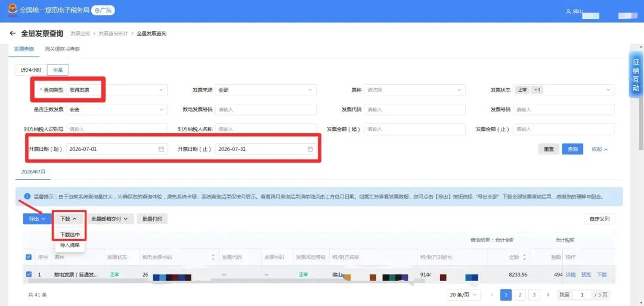This screenshot has height=306, width=644.
Task: Click the 数电发票(普通发... cell
Action: 76,274
